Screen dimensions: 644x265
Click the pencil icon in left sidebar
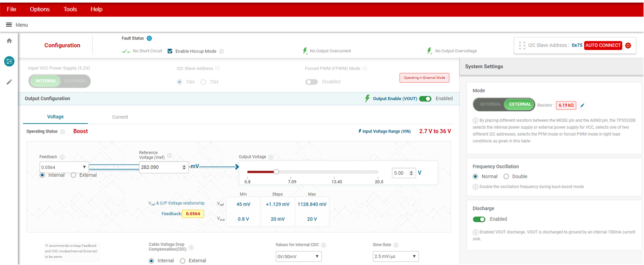pyautogui.click(x=9, y=82)
